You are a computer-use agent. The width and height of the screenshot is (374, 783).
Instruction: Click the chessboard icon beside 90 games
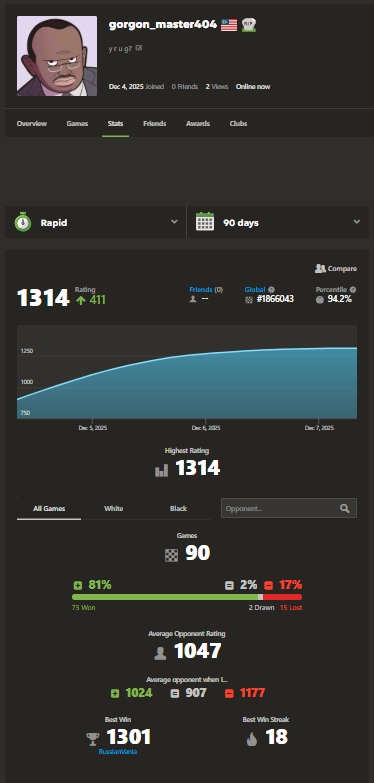coord(172,555)
